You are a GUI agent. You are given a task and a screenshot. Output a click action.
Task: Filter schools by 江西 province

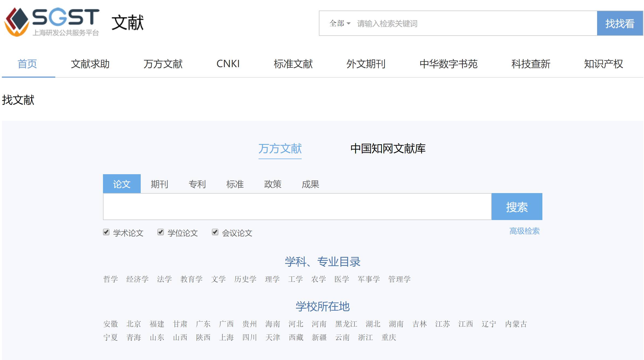[466, 324]
